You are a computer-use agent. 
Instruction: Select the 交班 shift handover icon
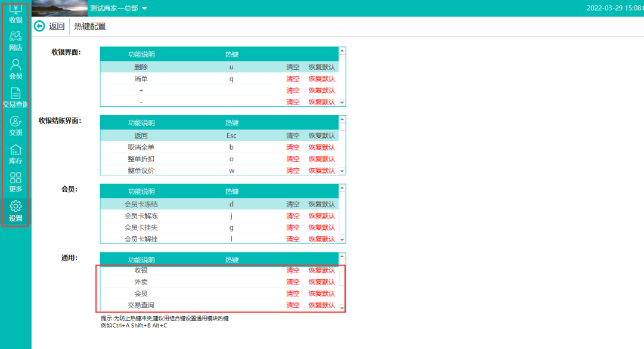(x=16, y=125)
